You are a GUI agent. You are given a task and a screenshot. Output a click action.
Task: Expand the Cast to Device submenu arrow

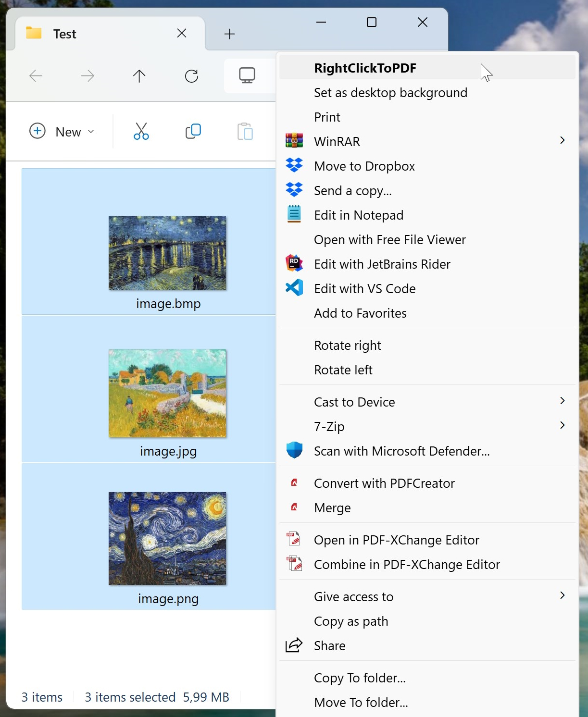563,401
